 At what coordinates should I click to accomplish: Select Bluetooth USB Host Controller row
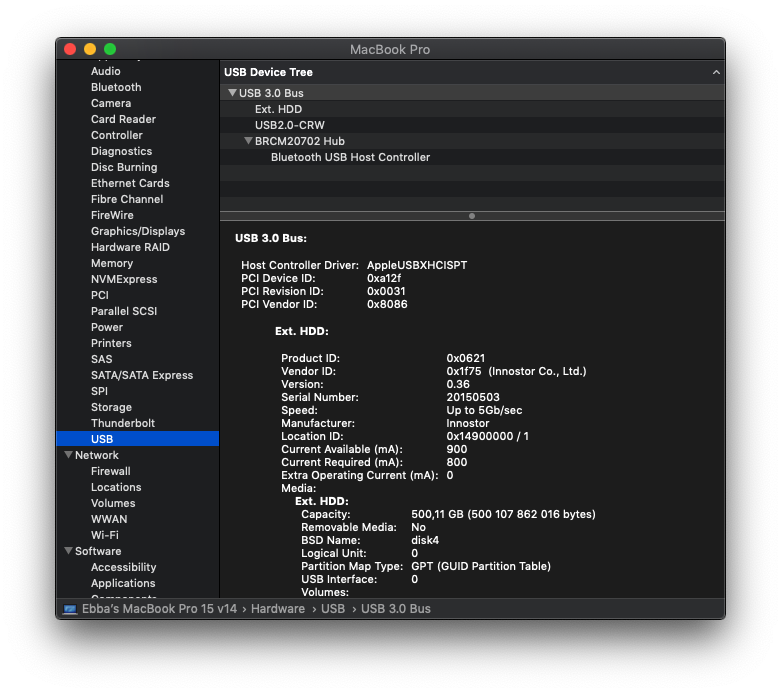pyautogui.click(x=472, y=157)
